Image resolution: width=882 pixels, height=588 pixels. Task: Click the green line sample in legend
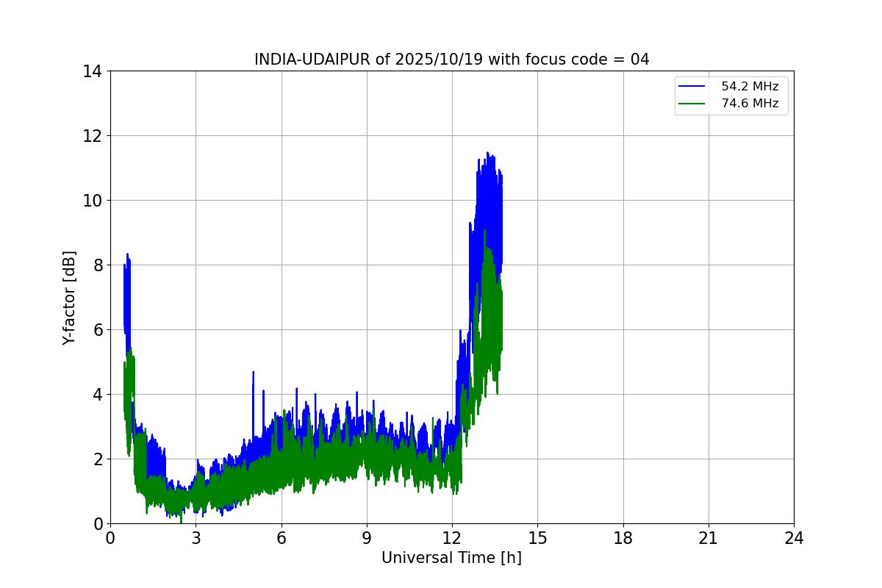[x=691, y=104]
